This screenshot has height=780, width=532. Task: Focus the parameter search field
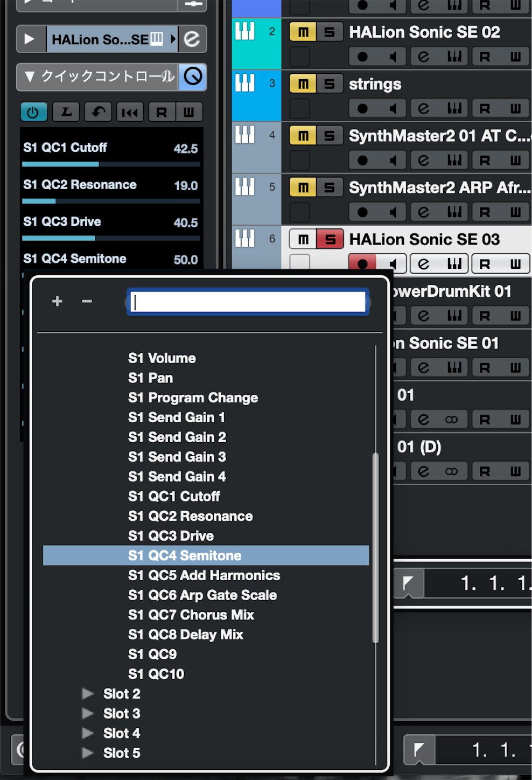coord(248,302)
